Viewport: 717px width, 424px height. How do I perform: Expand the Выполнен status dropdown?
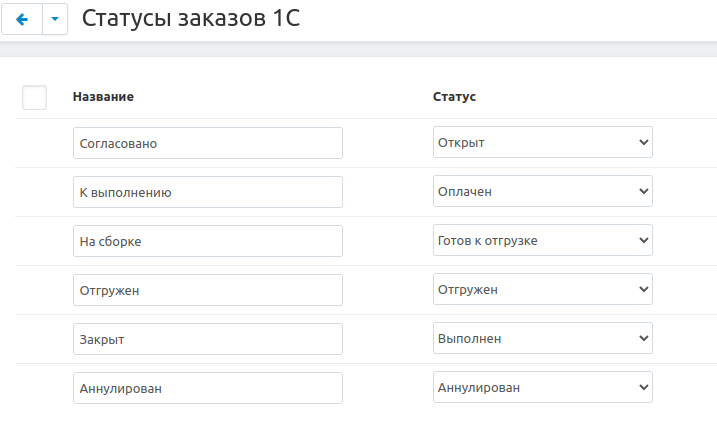point(542,338)
